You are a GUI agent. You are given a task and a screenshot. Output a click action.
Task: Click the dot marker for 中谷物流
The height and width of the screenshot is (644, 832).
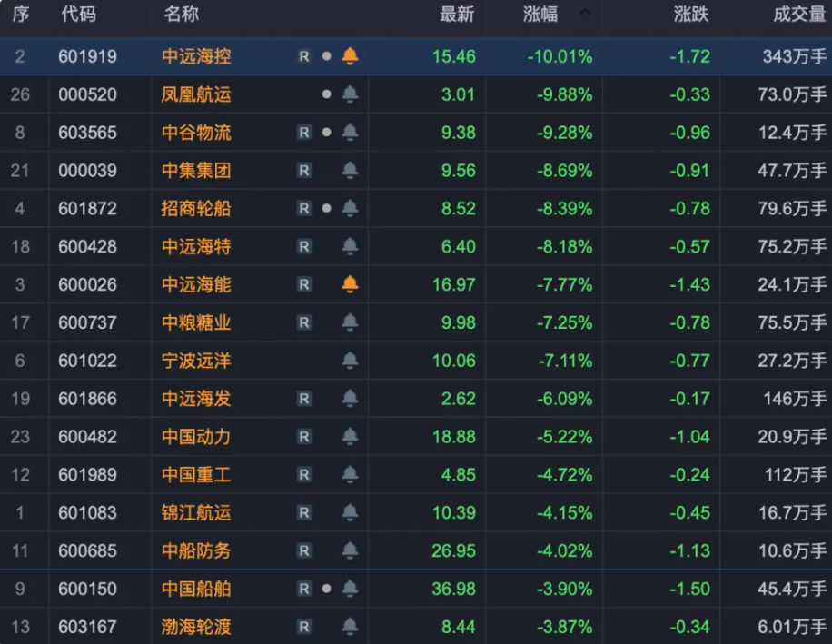click(x=327, y=132)
